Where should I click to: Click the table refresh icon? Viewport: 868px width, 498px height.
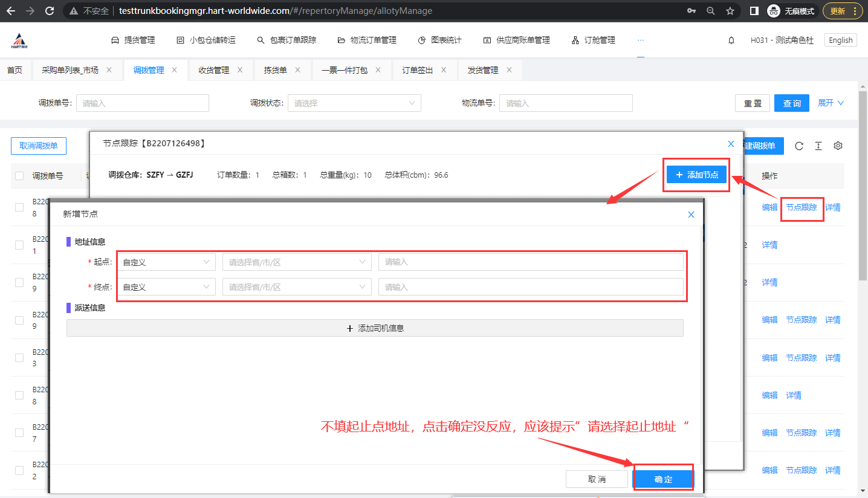(799, 146)
